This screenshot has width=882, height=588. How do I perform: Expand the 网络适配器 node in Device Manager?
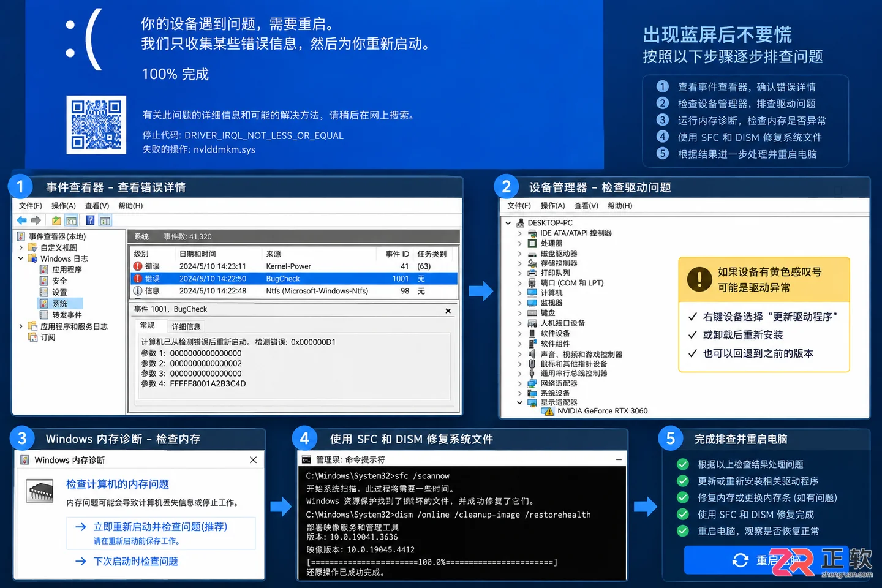pyautogui.click(x=519, y=383)
